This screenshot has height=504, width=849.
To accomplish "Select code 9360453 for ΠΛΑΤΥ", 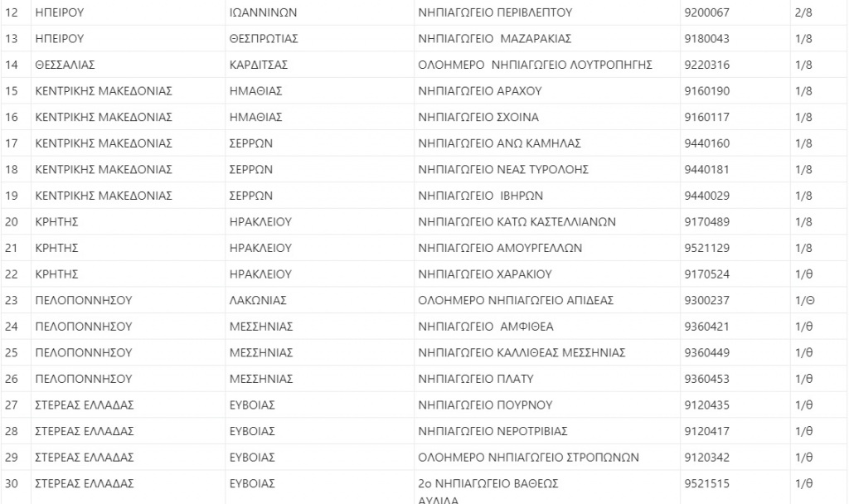I will click(706, 379).
